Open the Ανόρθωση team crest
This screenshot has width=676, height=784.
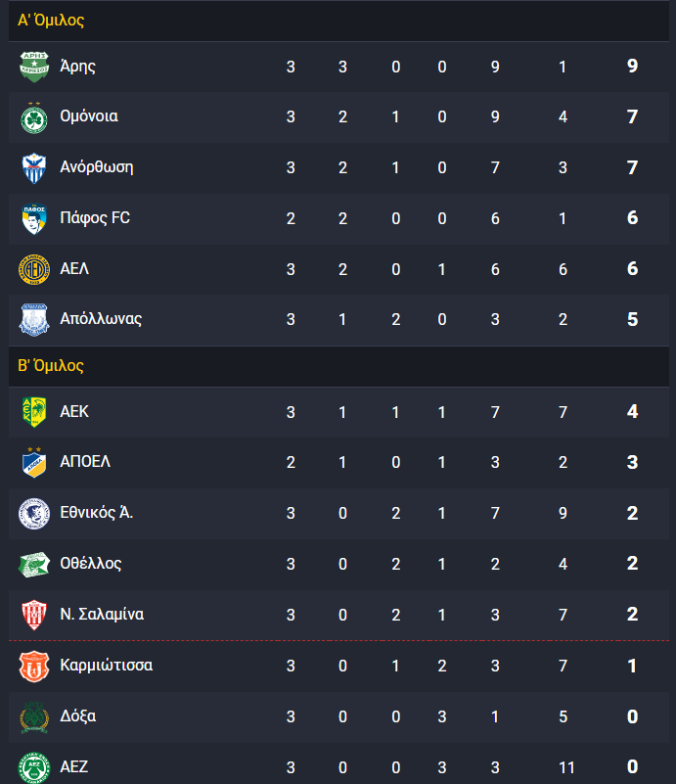click(x=34, y=168)
